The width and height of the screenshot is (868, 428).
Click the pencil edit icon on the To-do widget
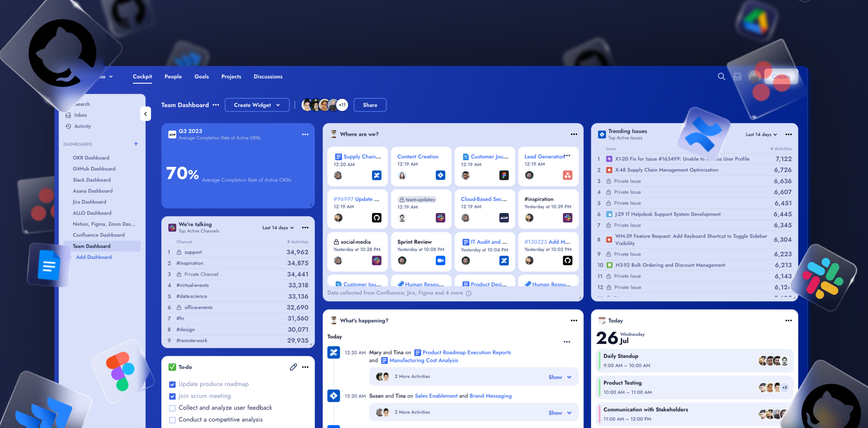[x=293, y=367]
